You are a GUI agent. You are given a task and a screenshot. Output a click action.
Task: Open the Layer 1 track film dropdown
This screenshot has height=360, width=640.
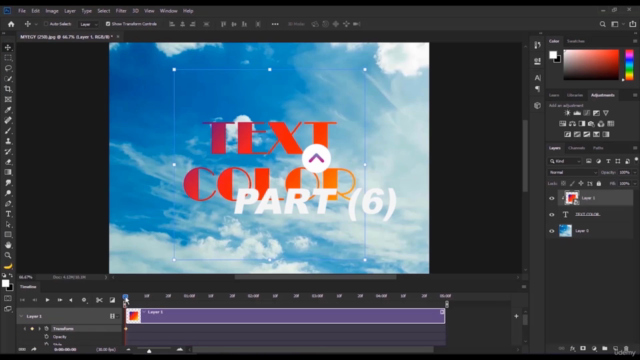click(x=113, y=316)
